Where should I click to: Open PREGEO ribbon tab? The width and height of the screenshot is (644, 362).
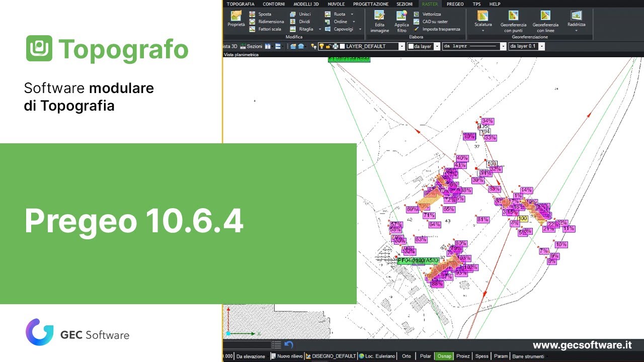[x=455, y=4]
